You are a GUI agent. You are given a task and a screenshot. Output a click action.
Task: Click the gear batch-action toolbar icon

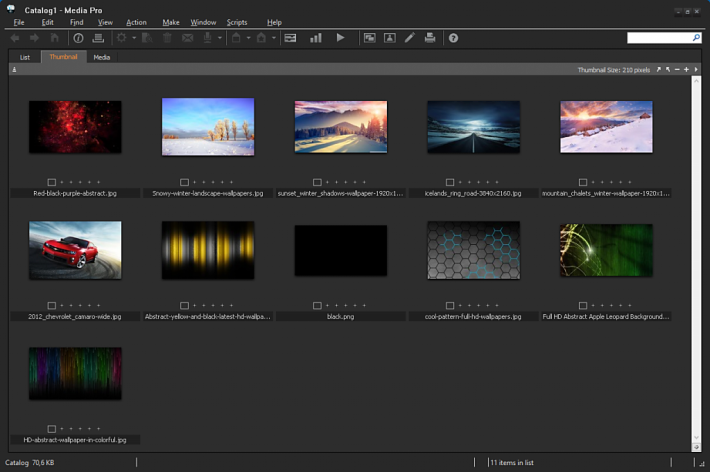click(121, 38)
